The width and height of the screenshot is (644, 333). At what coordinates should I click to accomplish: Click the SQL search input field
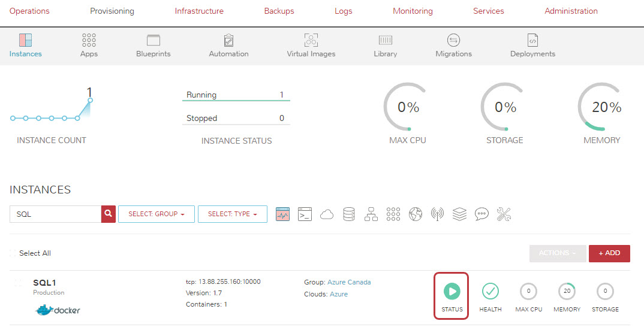(x=55, y=214)
